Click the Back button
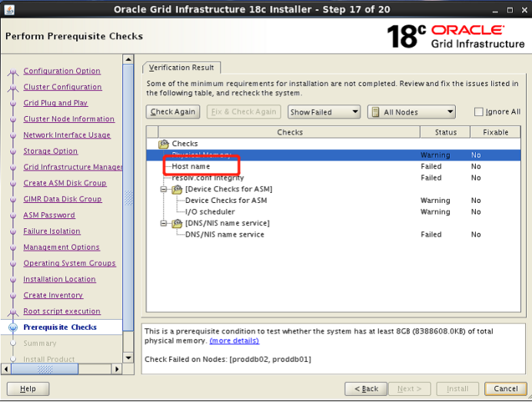This screenshot has height=402, width=532. 366,389
